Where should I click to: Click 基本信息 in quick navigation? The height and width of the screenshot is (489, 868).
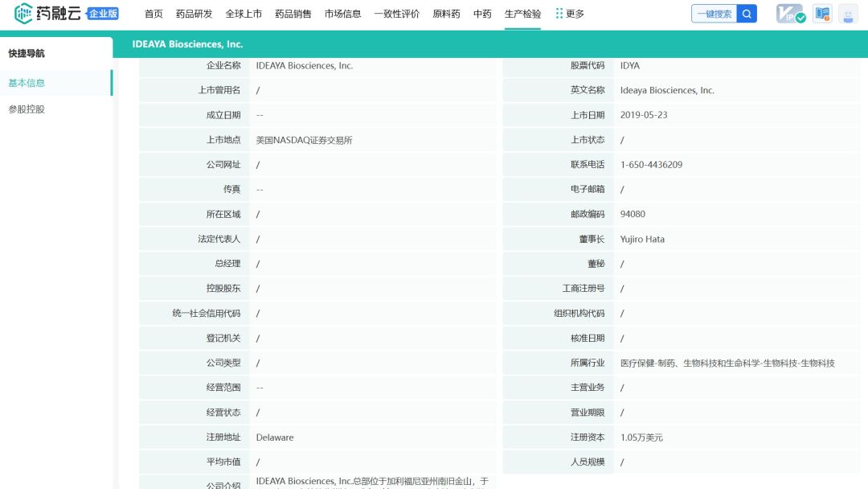tap(27, 83)
